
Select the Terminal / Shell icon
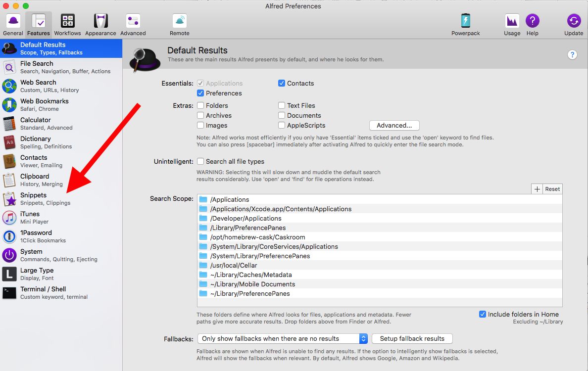pos(9,293)
